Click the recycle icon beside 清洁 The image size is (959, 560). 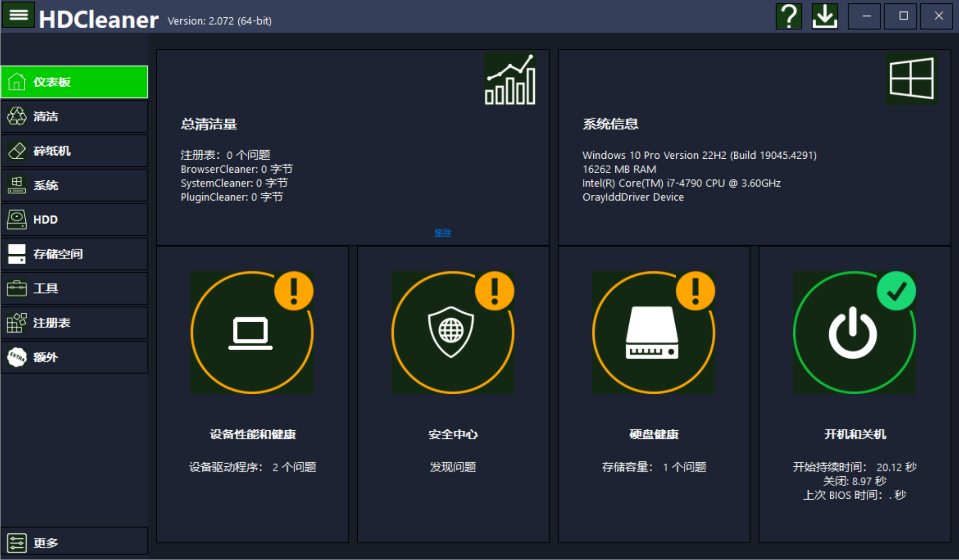click(17, 116)
